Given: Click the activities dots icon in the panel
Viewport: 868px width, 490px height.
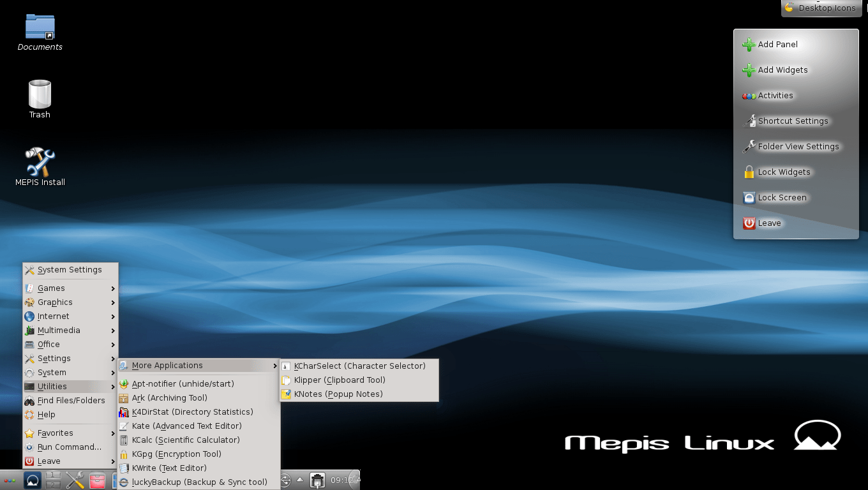Looking at the screenshot, I should tap(10, 480).
